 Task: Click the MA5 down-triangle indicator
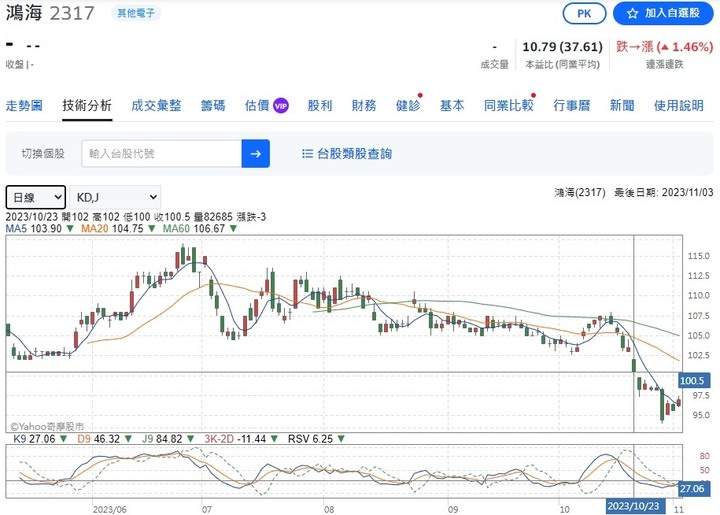[70, 229]
